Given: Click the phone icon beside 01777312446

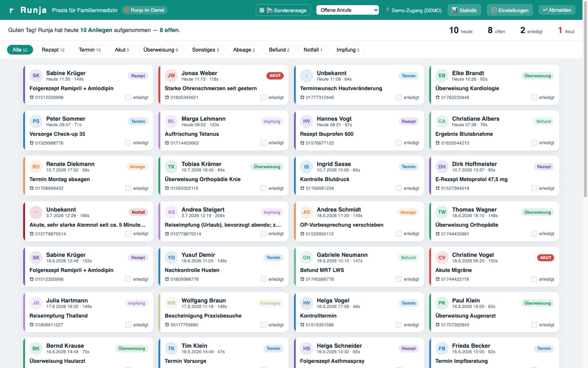Looking at the screenshot, I should pyautogui.click(x=302, y=98).
